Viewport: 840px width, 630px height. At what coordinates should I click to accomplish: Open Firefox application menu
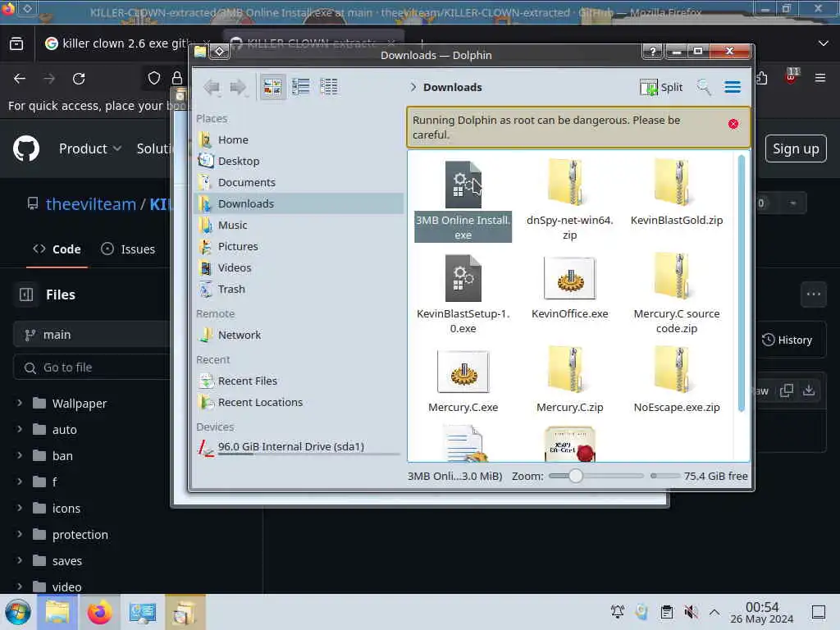point(819,78)
